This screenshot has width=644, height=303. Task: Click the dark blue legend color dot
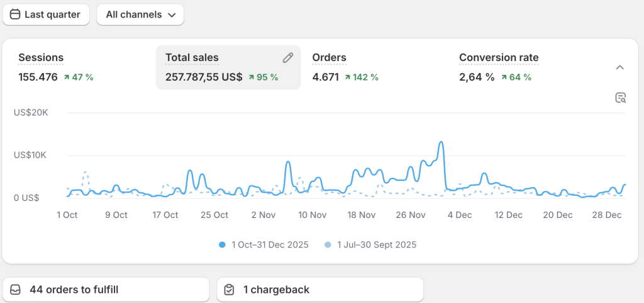coord(223,244)
